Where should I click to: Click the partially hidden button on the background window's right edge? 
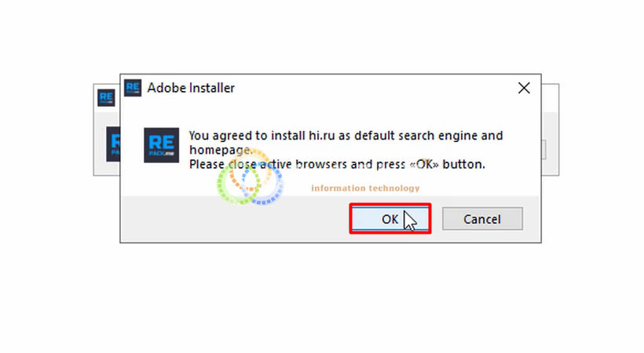pos(543,149)
